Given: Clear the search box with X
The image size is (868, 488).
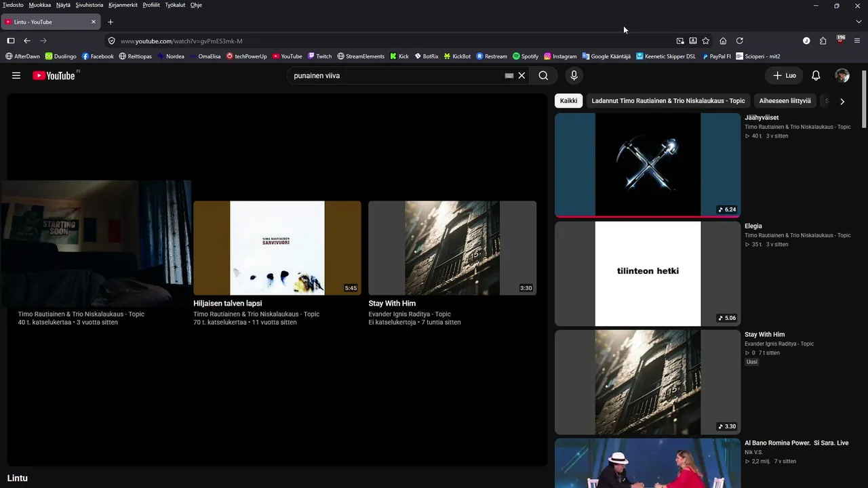Looking at the screenshot, I should point(521,75).
